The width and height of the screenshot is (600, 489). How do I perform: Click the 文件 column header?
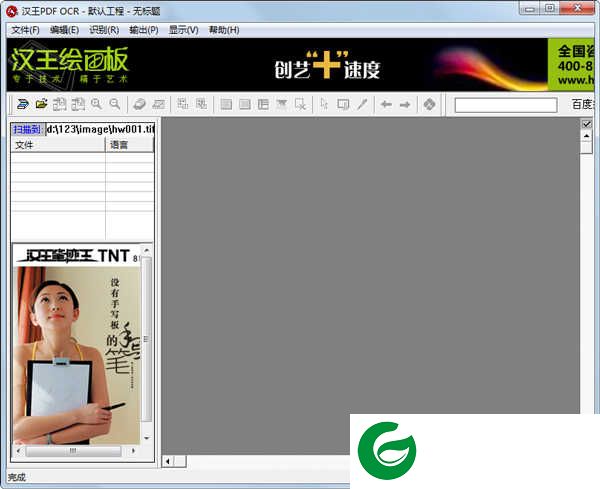(x=58, y=145)
